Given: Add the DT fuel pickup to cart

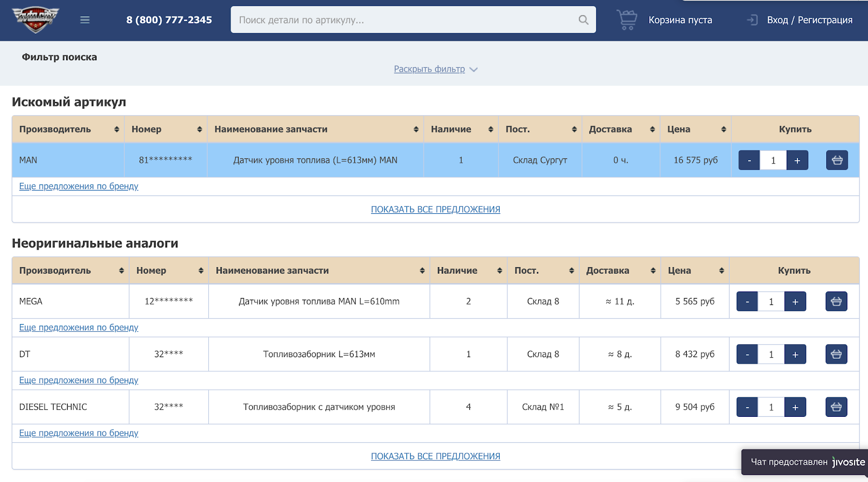Looking at the screenshot, I should (x=836, y=354).
